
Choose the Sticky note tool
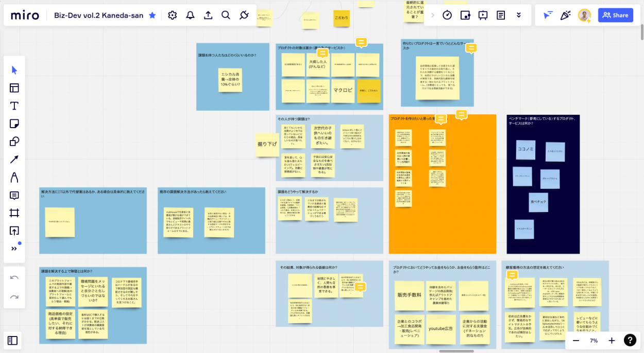[14, 123]
